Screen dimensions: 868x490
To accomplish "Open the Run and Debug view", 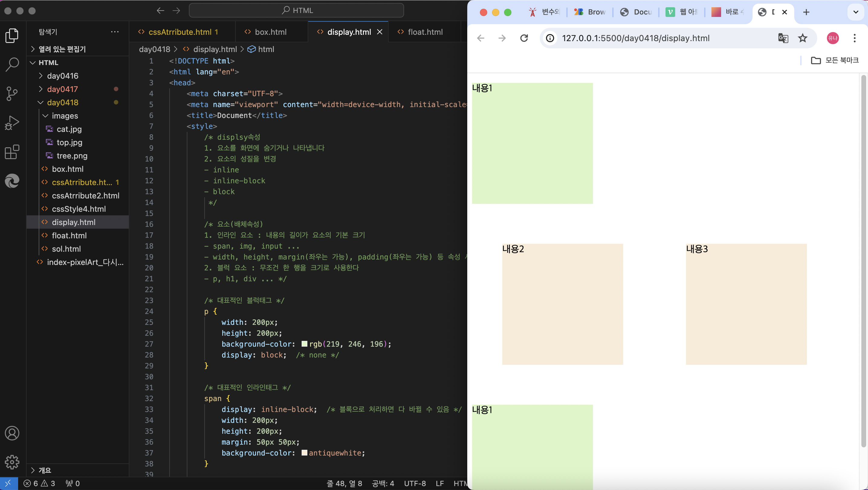I will pyautogui.click(x=12, y=123).
